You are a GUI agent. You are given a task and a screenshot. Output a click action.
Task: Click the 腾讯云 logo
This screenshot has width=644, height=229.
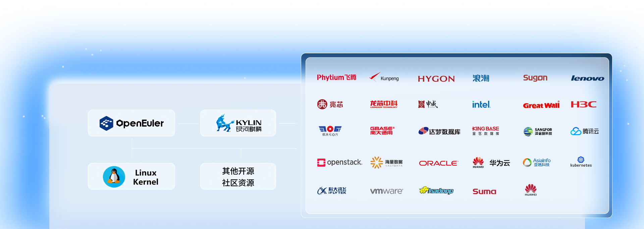click(585, 131)
